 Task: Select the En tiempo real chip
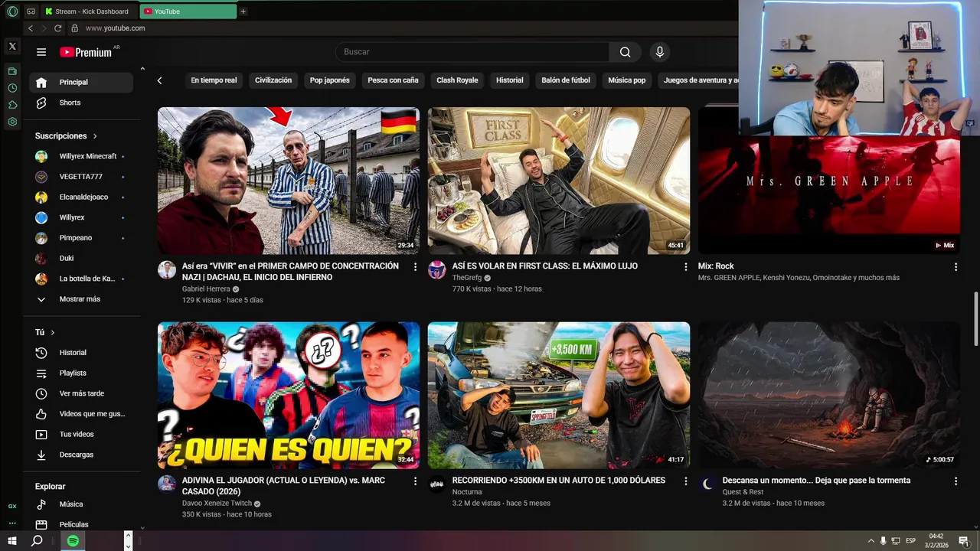pyautogui.click(x=214, y=80)
